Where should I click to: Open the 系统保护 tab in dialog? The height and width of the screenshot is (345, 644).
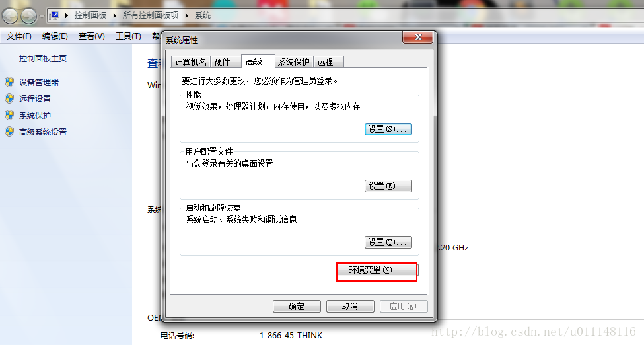coord(294,62)
